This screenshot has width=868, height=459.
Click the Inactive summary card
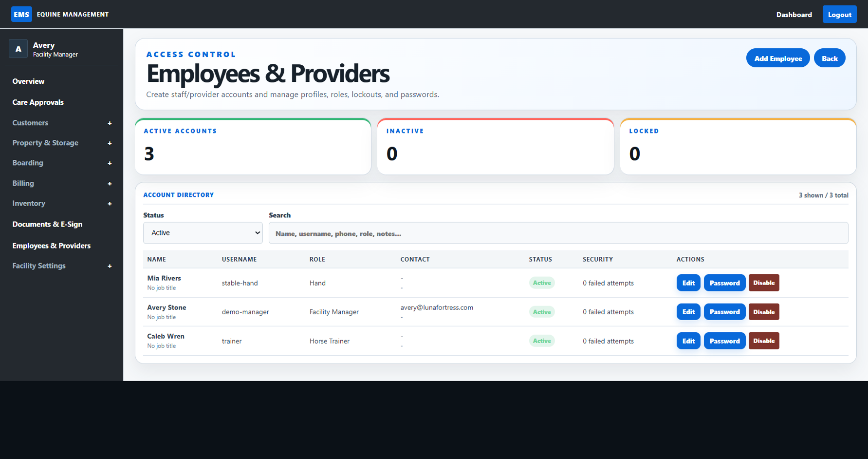tap(495, 147)
